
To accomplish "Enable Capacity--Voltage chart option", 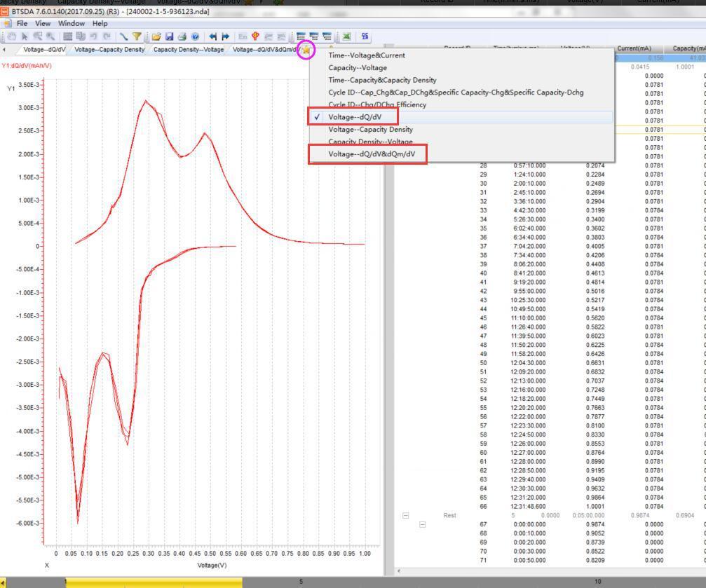I will coord(461,67).
